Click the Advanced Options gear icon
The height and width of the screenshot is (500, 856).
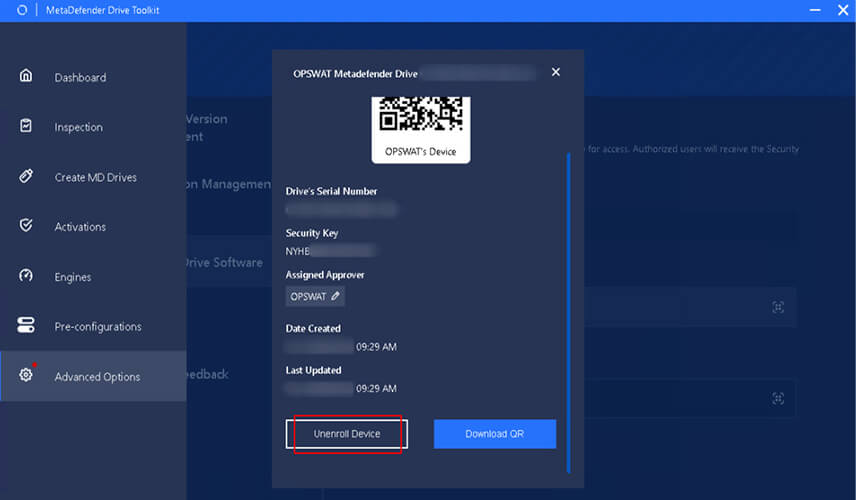pos(26,375)
